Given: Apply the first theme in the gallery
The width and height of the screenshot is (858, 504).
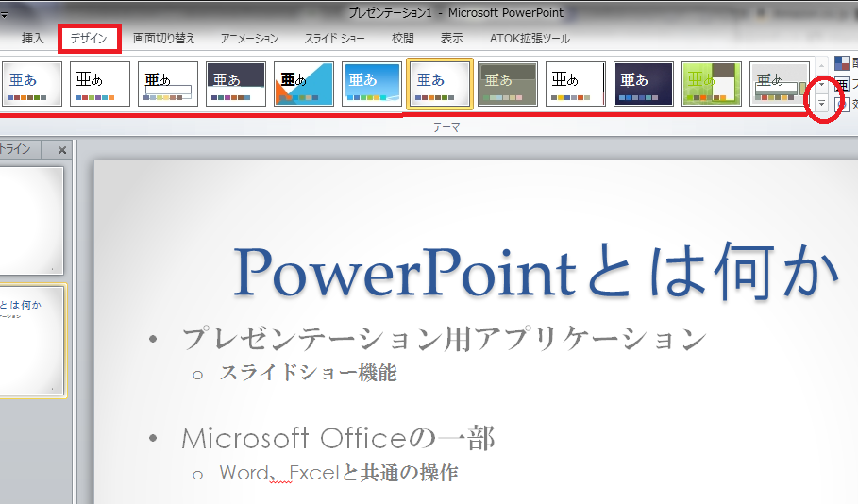Looking at the screenshot, I should point(32,84).
